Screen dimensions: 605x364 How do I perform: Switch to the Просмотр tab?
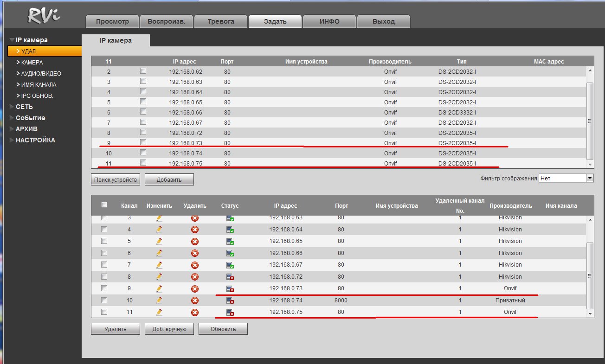pyautogui.click(x=113, y=21)
